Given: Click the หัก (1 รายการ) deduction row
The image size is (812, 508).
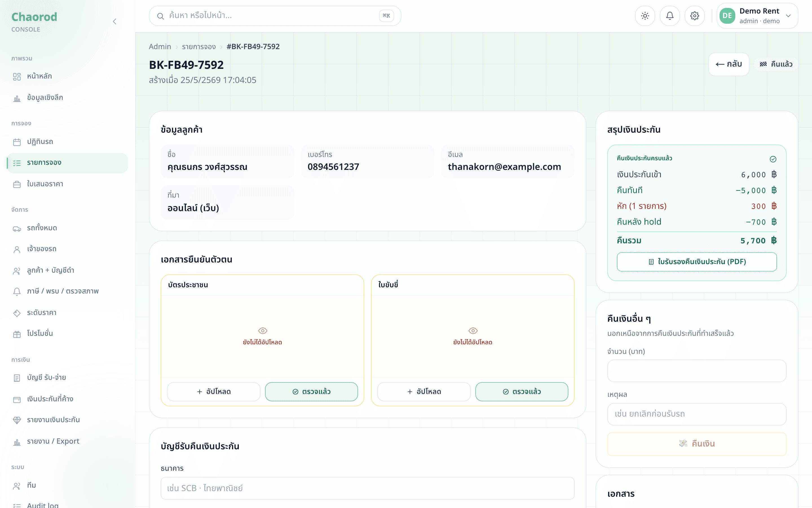Looking at the screenshot, I should click(697, 206).
